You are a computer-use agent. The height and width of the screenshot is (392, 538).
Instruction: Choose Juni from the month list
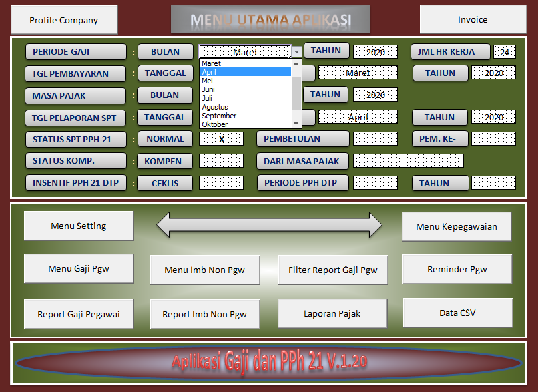point(245,89)
